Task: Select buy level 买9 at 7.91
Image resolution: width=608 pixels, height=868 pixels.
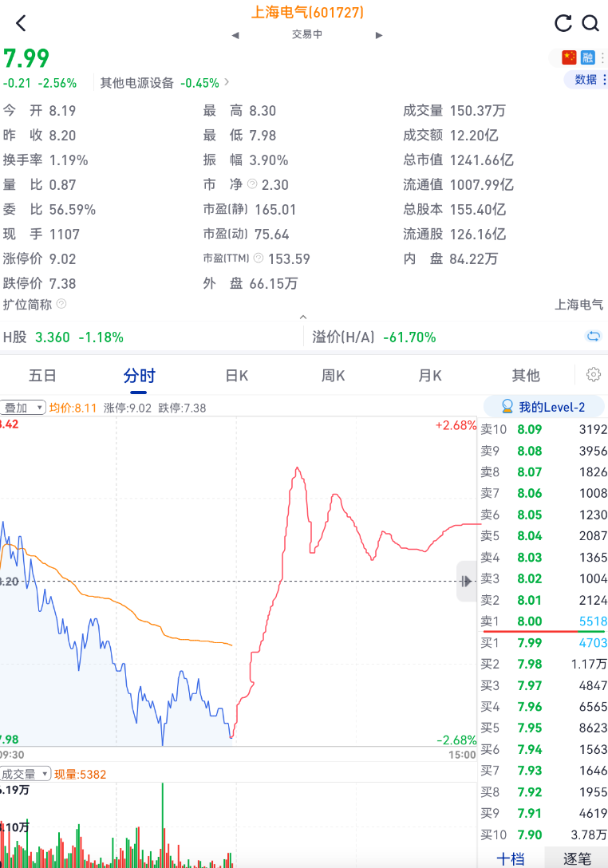Action: (543, 813)
